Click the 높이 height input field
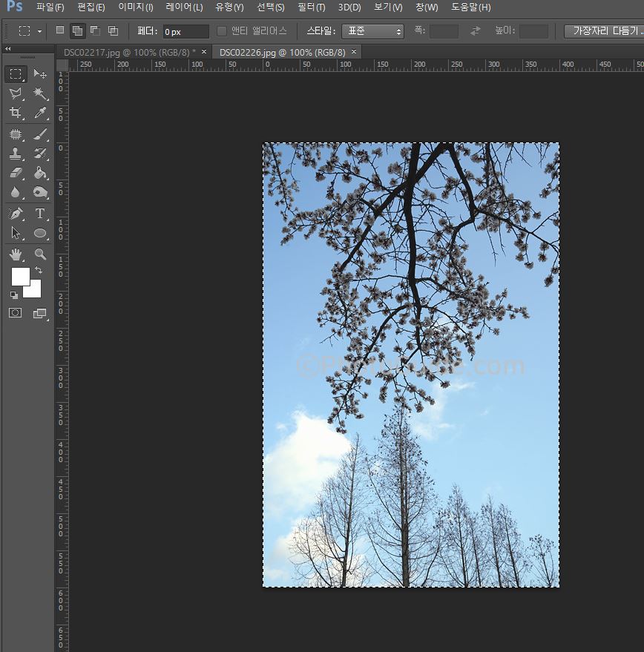644x652 pixels. click(x=533, y=31)
